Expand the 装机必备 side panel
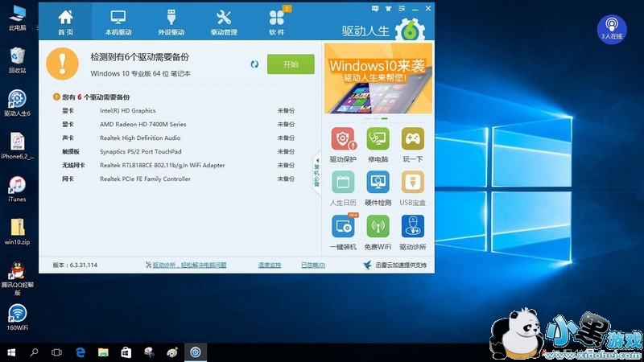 [316, 173]
